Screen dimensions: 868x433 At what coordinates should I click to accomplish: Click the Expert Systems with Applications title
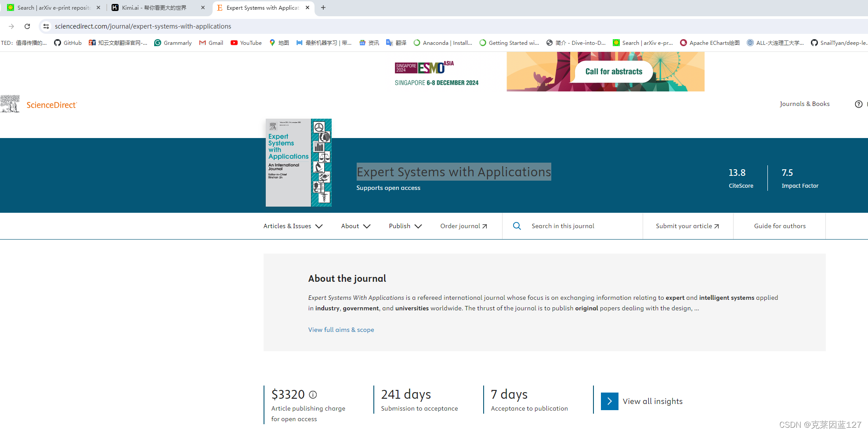(454, 172)
